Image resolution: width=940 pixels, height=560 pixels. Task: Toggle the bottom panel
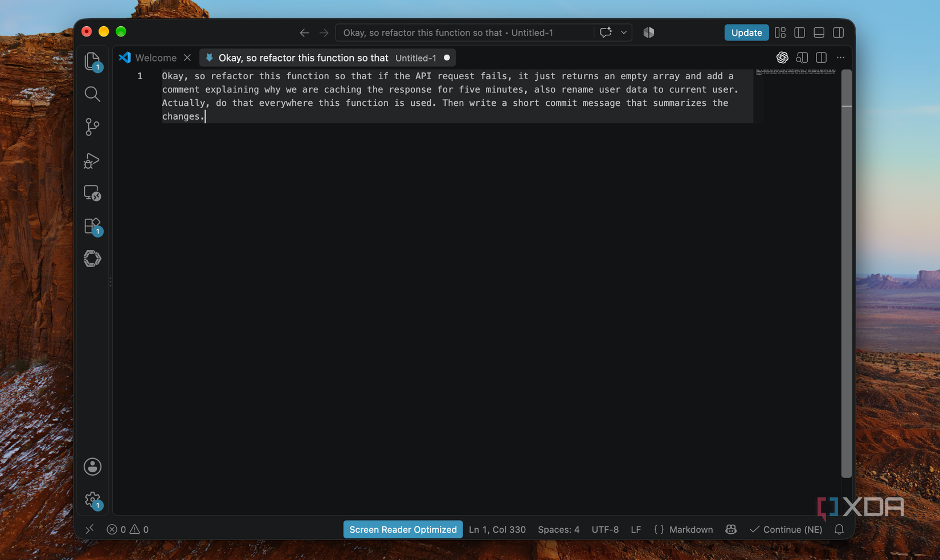pyautogui.click(x=819, y=32)
